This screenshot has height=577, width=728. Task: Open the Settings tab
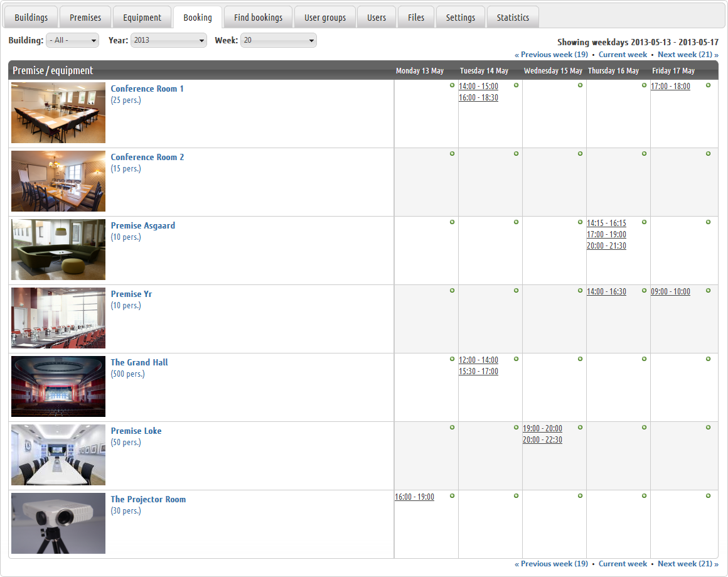click(x=461, y=17)
